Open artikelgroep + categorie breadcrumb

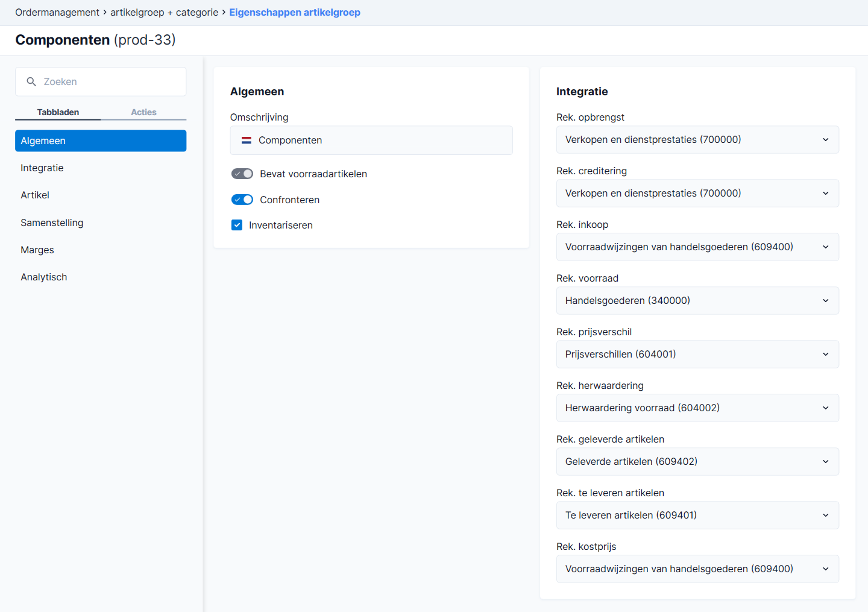(165, 12)
